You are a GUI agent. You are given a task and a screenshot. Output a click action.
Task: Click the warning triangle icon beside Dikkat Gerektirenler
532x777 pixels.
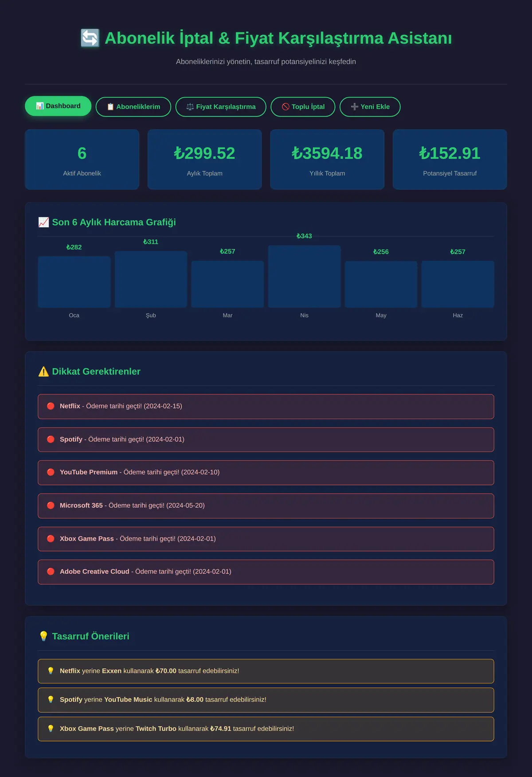tap(43, 372)
